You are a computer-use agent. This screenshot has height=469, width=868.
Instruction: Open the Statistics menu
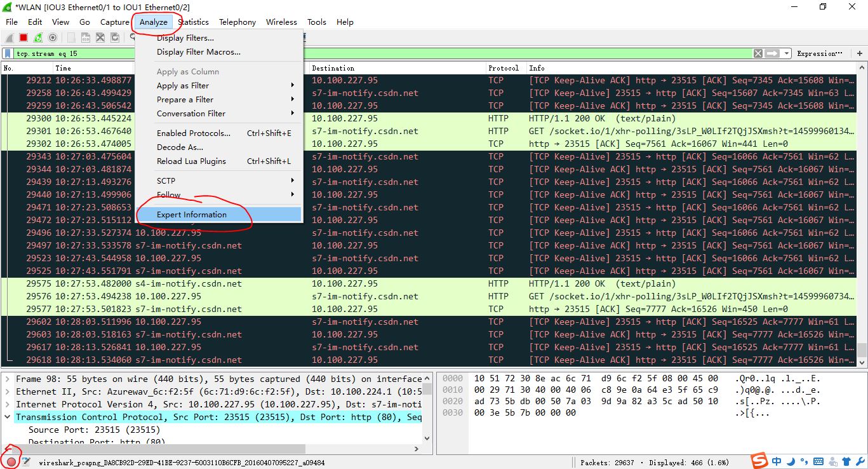pos(193,22)
